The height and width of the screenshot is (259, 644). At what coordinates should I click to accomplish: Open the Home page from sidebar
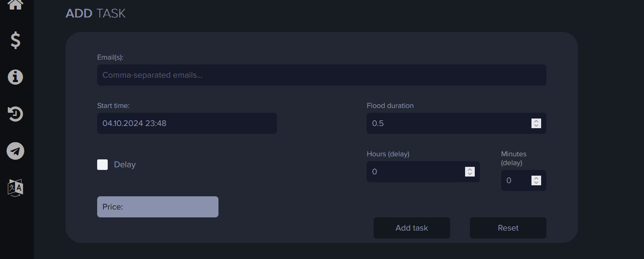pos(15,5)
